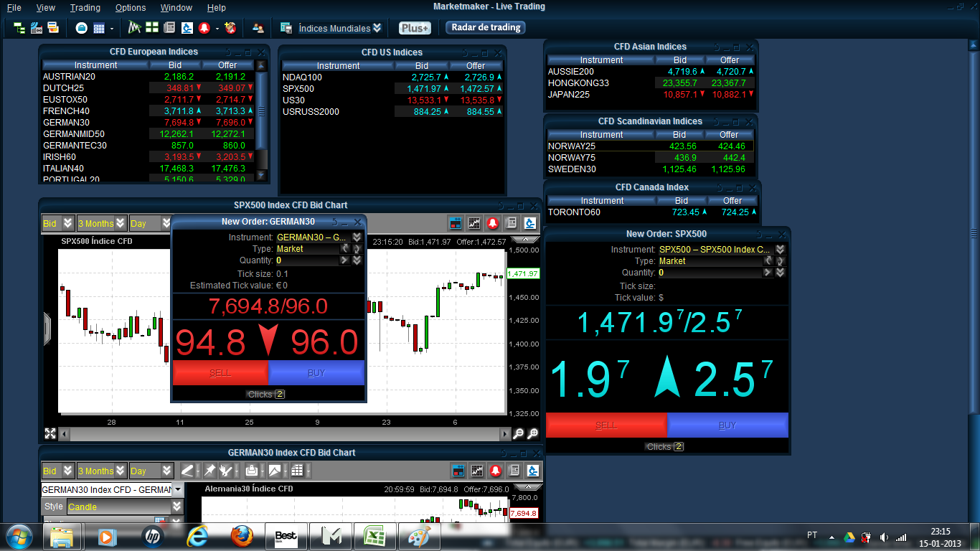
Task: Zoom in using right magnifier on SPX500 chart
Action: tap(533, 433)
